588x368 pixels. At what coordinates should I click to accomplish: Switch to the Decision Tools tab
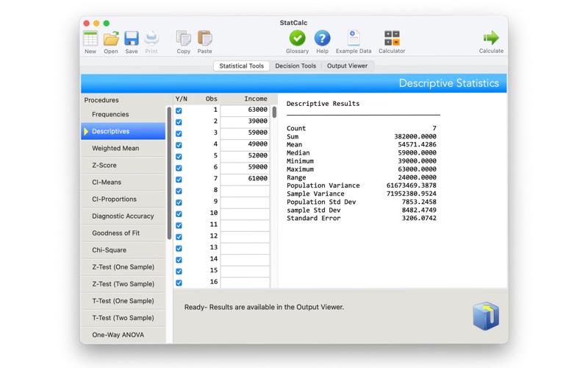point(295,66)
